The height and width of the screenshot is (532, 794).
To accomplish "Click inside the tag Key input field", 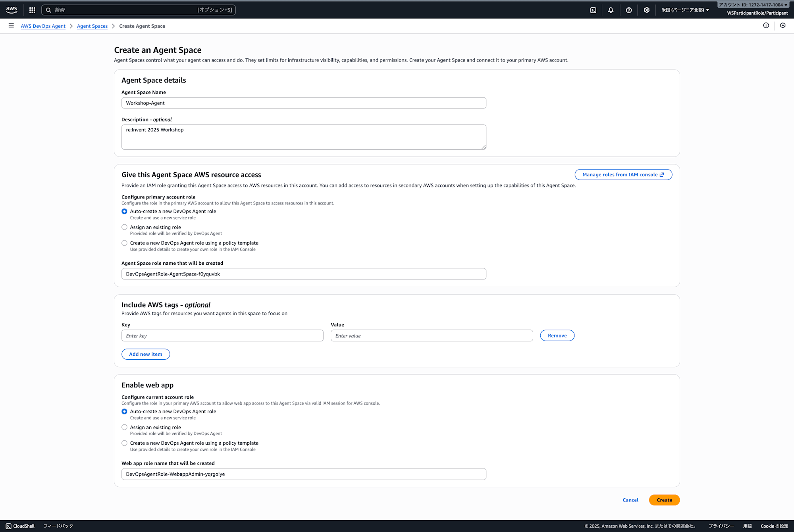I will coord(222,335).
